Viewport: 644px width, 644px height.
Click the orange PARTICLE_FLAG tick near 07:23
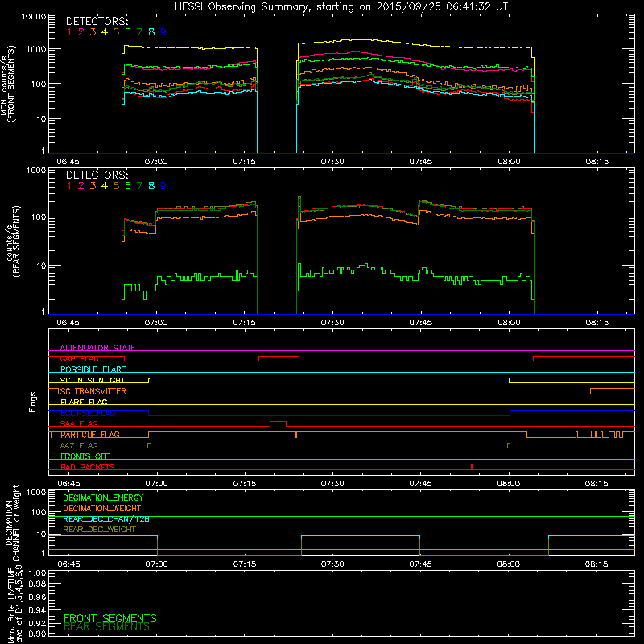296,435
